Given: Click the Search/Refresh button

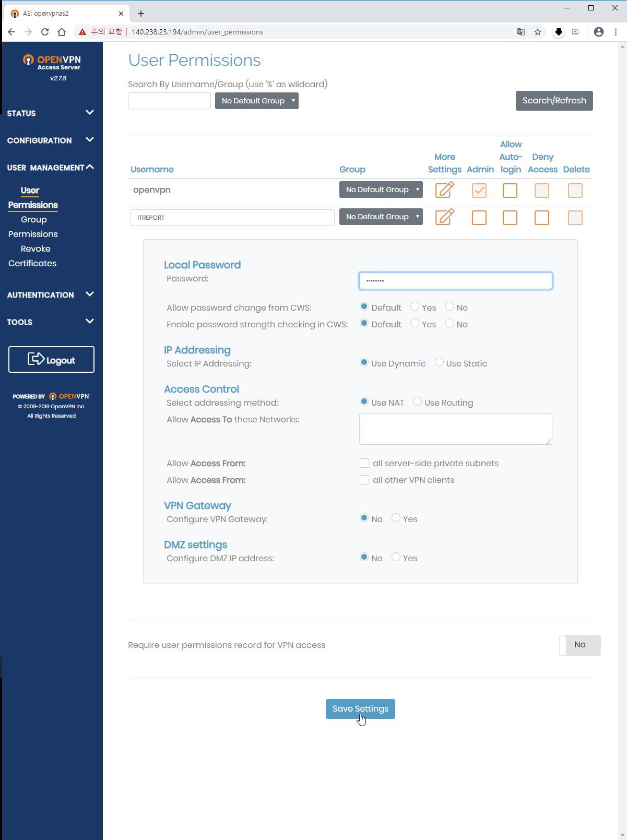Looking at the screenshot, I should (554, 101).
